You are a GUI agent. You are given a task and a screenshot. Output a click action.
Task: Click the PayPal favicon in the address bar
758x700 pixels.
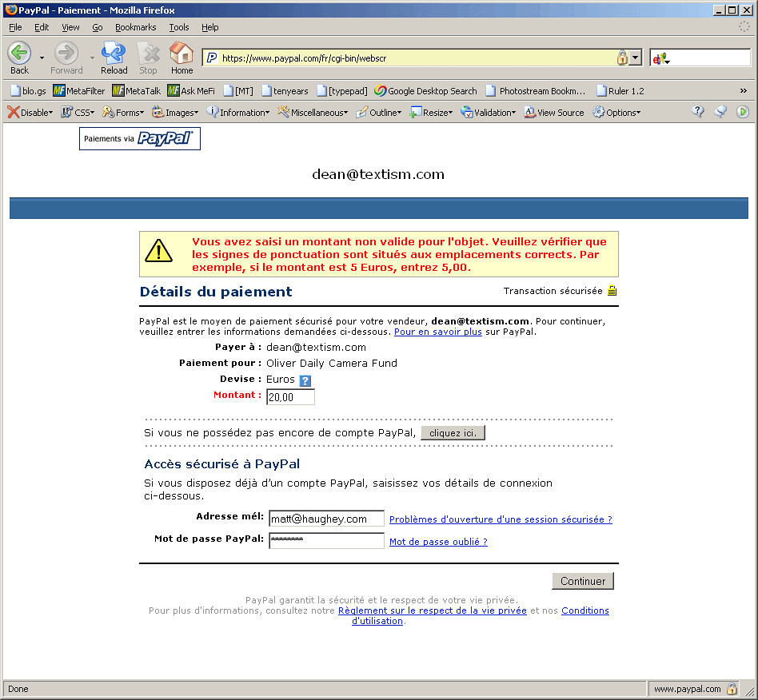pyautogui.click(x=210, y=58)
